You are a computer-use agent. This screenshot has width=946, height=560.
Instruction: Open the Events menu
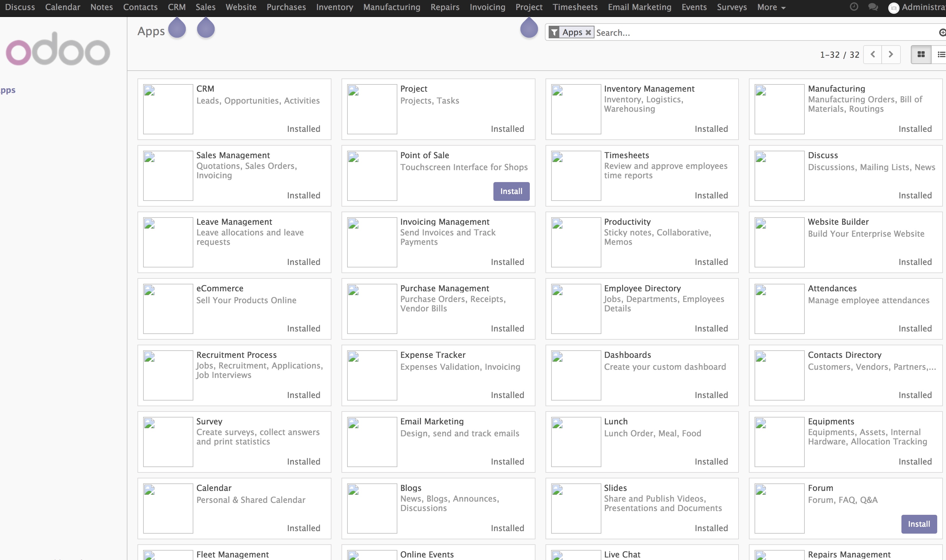[x=694, y=7]
